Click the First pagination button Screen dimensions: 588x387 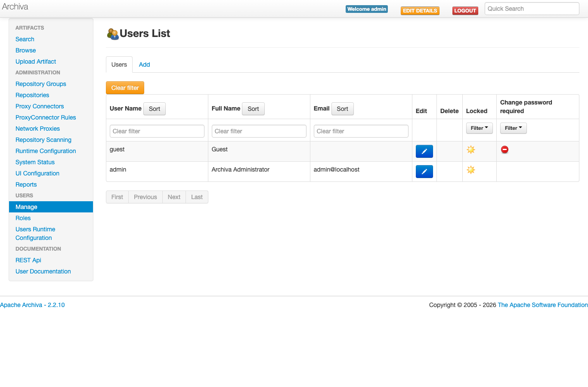[117, 197]
